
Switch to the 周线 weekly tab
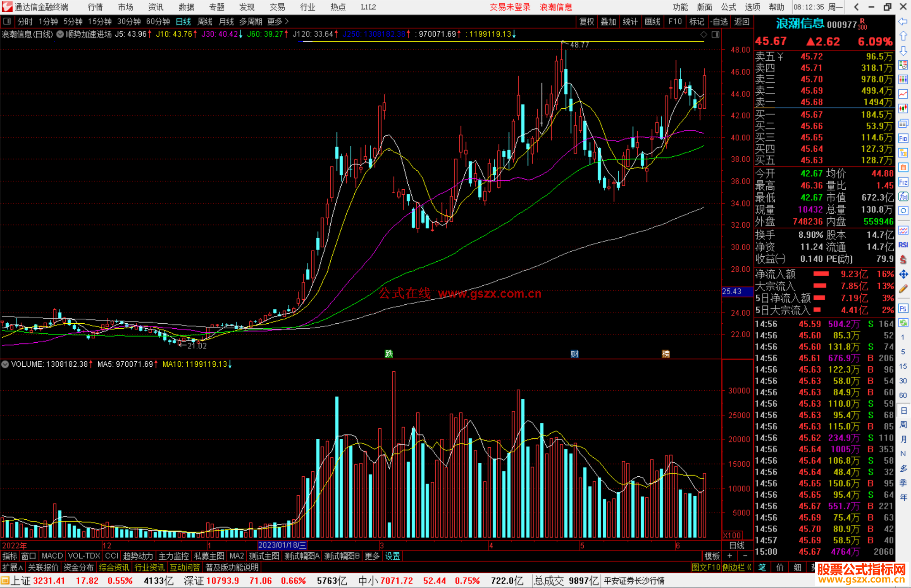205,21
